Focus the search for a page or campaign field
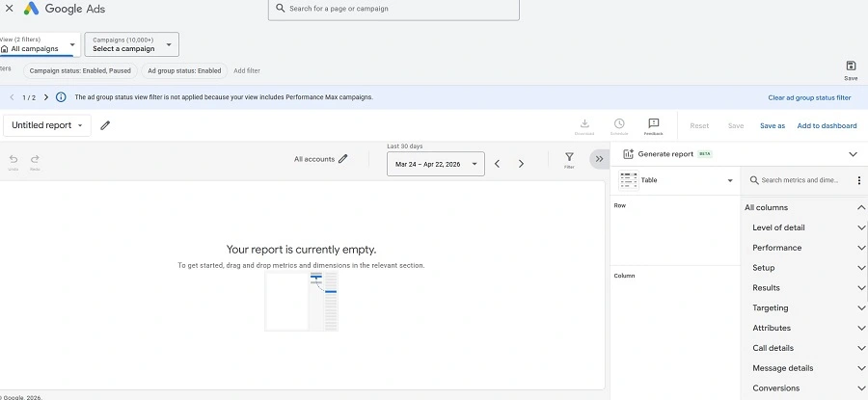Screen dimensions: 868x400 pyautogui.click(x=393, y=9)
